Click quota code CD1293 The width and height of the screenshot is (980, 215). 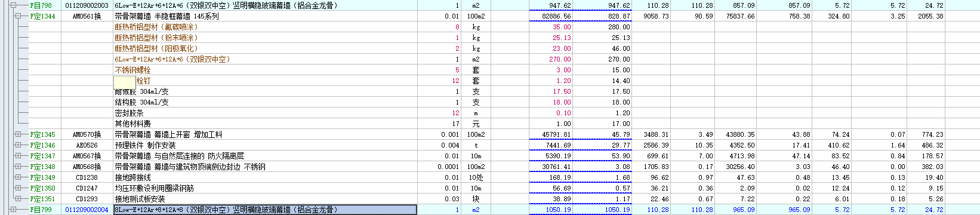pyautogui.click(x=87, y=199)
